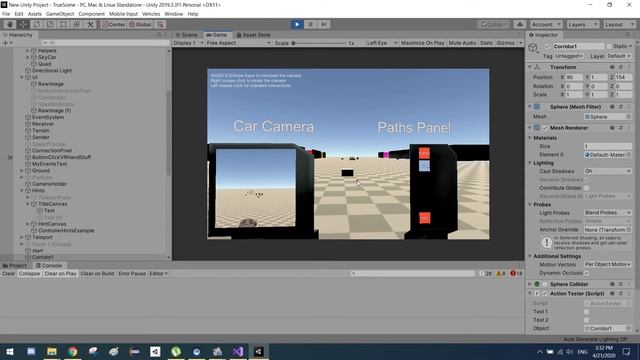Toggle warning messages filter icon in Console
The height and width of the screenshot is (360, 640).
pyautogui.click(x=501, y=274)
